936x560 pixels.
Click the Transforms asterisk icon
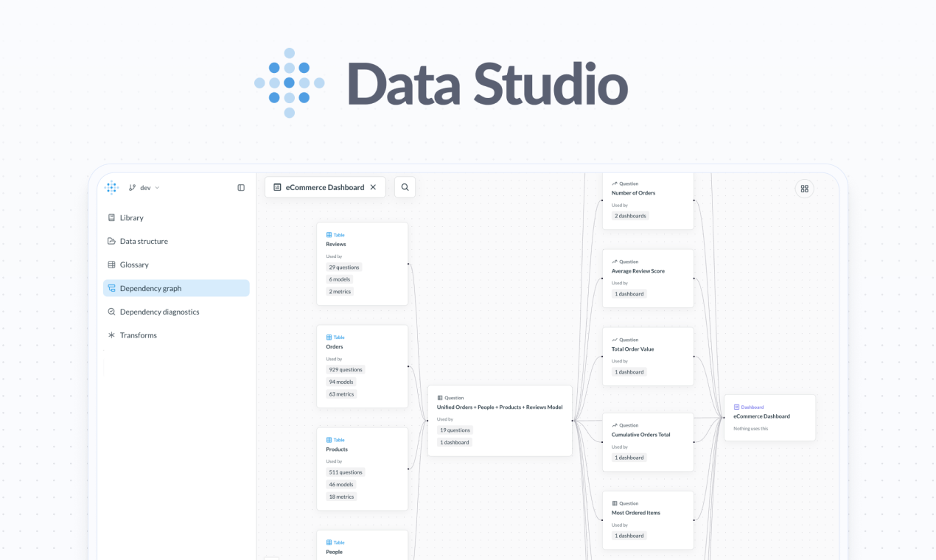pyautogui.click(x=111, y=335)
